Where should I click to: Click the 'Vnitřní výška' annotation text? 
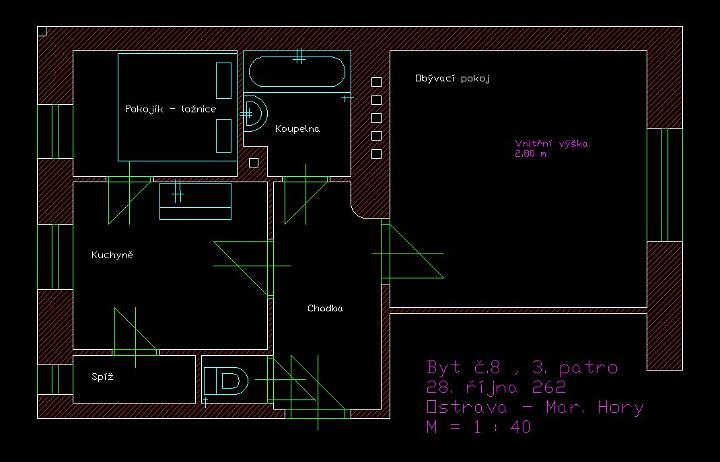coord(551,144)
